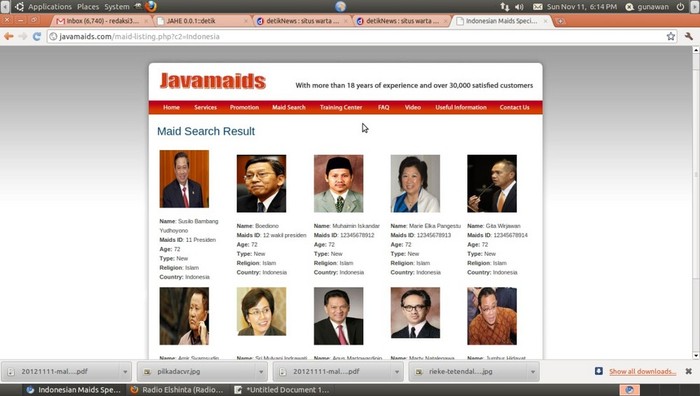Click photo above Sri Mulyani Indrawati
700x396 pixels.
tap(261, 312)
